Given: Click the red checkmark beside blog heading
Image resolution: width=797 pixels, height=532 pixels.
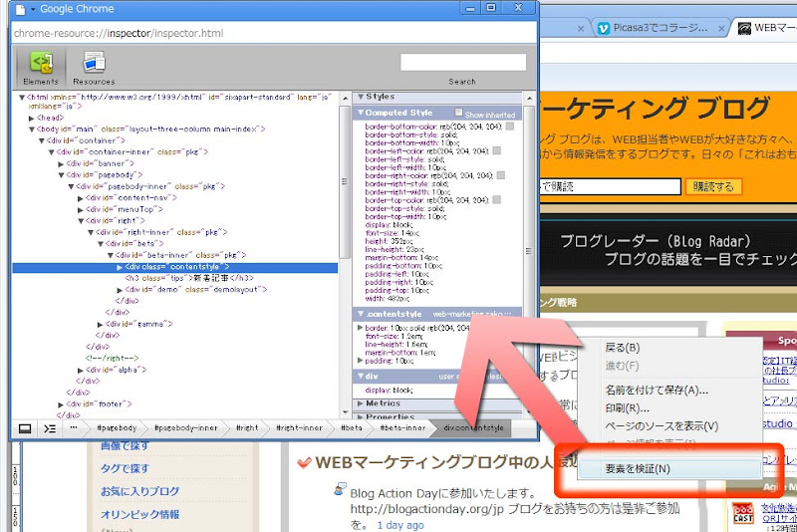Looking at the screenshot, I should [304, 463].
